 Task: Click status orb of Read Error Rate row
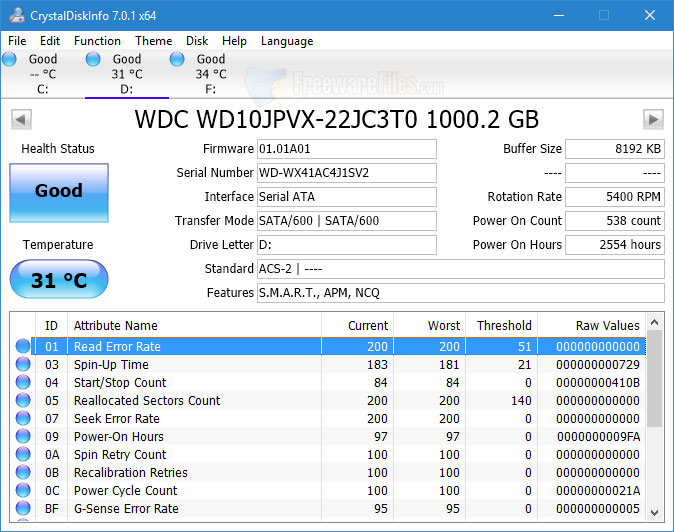tap(23, 346)
